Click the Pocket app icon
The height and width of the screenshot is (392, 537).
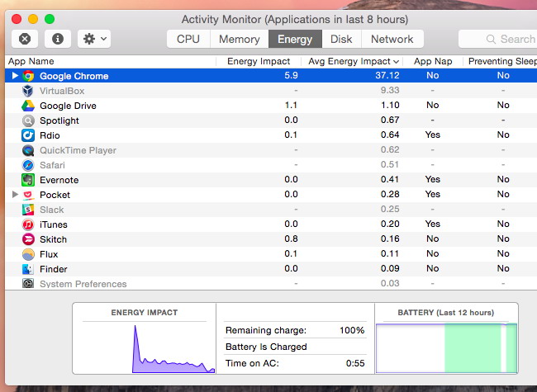pyautogui.click(x=28, y=195)
